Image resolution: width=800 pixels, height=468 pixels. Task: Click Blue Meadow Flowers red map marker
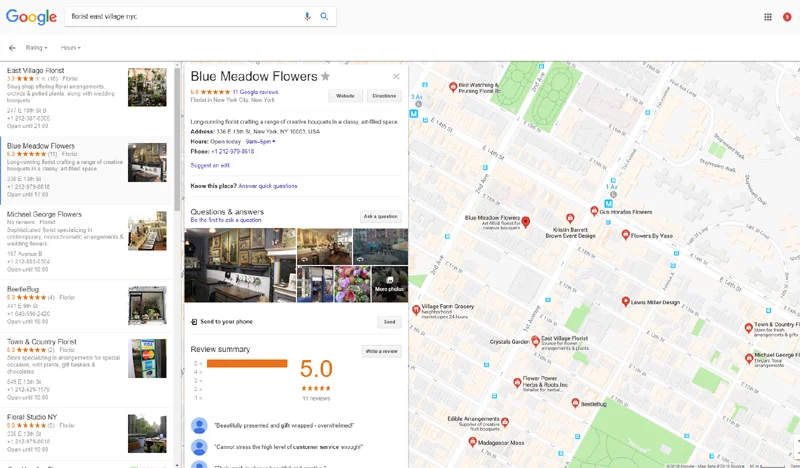526,221
